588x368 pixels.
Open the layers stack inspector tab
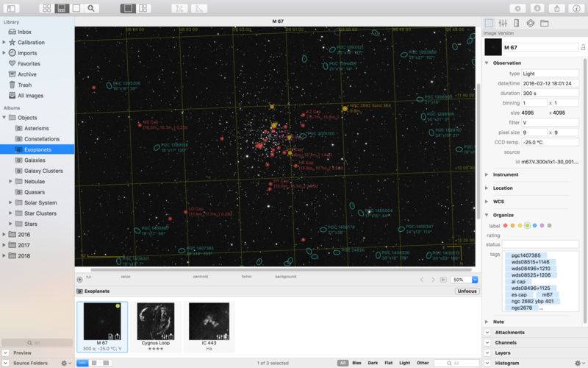(x=530, y=24)
